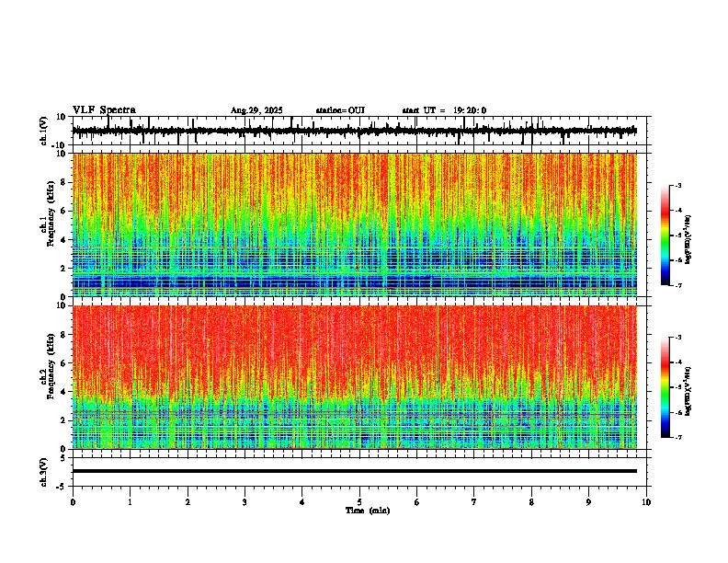The image size is (728, 563).
Task: Click the "start UT = 19:20: 0" text
Action: 444,110
